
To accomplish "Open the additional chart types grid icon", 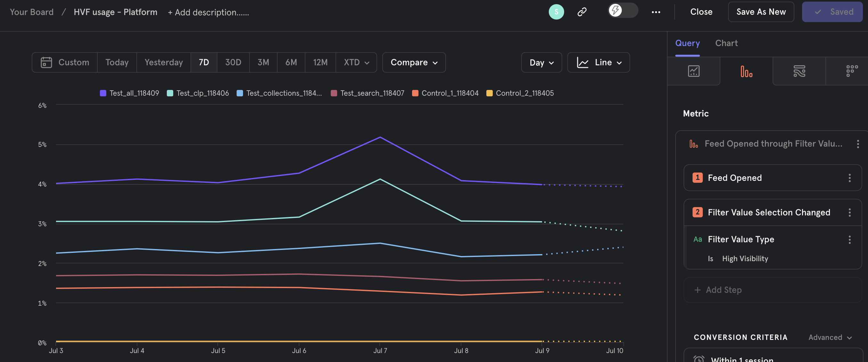I will [851, 71].
